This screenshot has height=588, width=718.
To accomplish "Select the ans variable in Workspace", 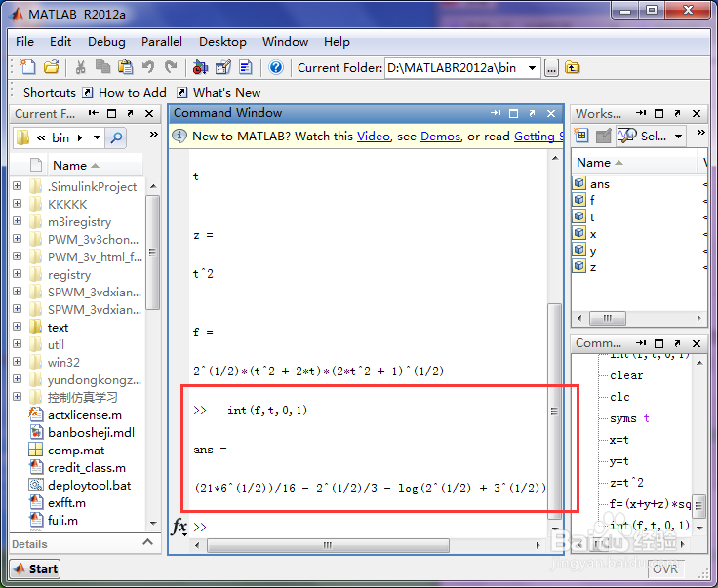I will pos(600,184).
